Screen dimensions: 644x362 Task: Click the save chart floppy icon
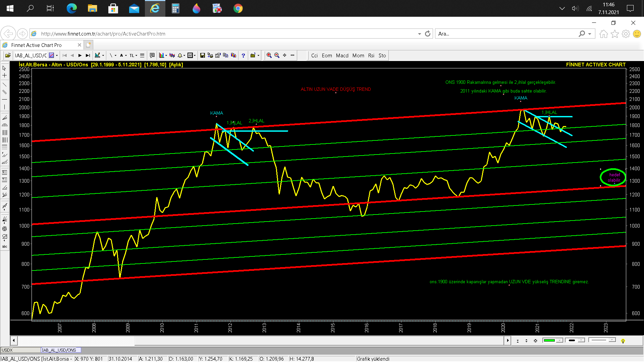coord(202,55)
